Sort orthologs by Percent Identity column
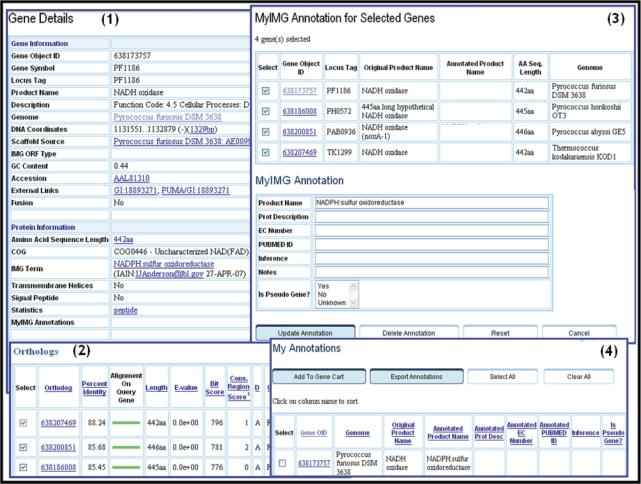Screen dimensions: 641x484 point(95,387)
